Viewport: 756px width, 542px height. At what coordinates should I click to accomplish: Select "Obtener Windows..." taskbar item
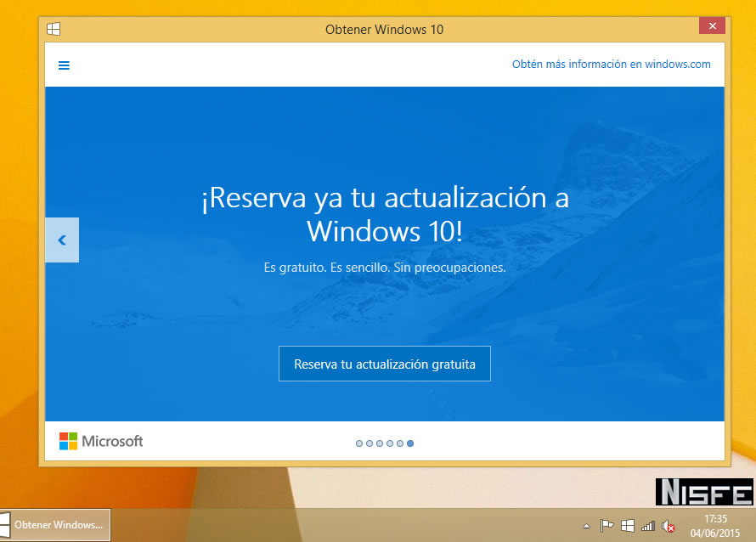click(58, 525)
